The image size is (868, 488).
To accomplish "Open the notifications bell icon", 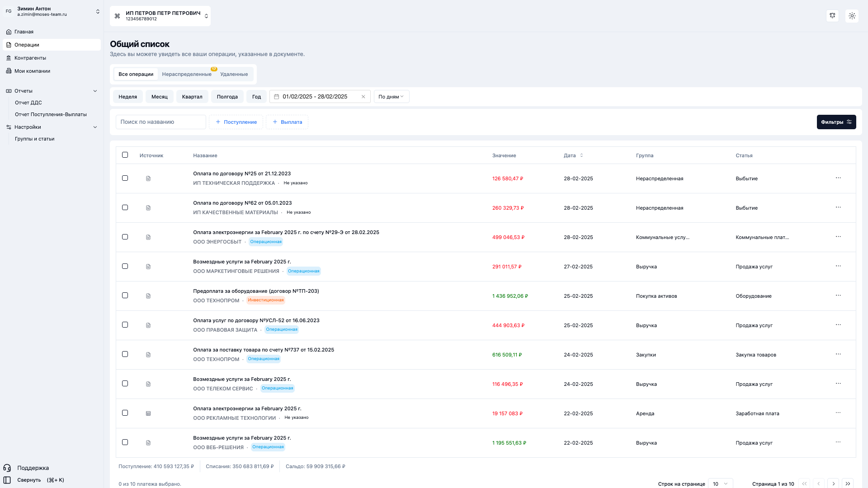I will (x=832, y=16).
